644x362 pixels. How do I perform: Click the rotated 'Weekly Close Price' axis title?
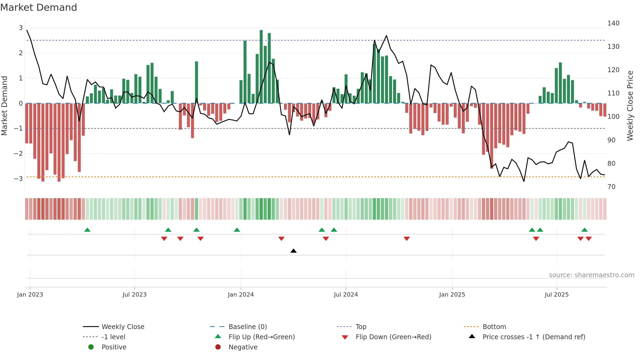coord(630,106)
